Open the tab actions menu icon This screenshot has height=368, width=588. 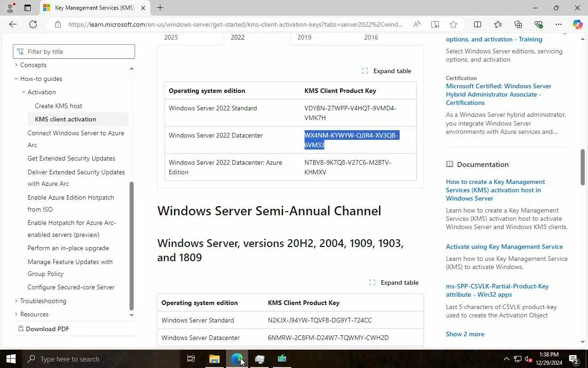(28, 8)
